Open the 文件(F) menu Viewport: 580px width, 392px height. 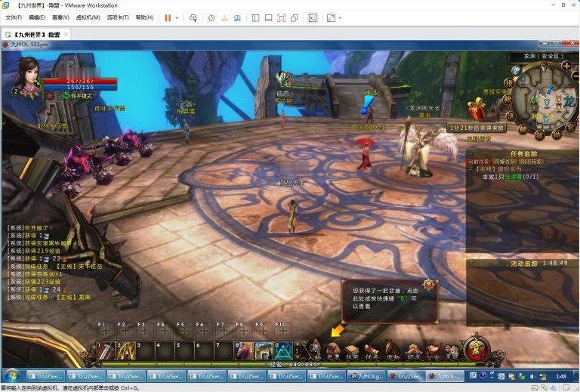coord(14,17)
